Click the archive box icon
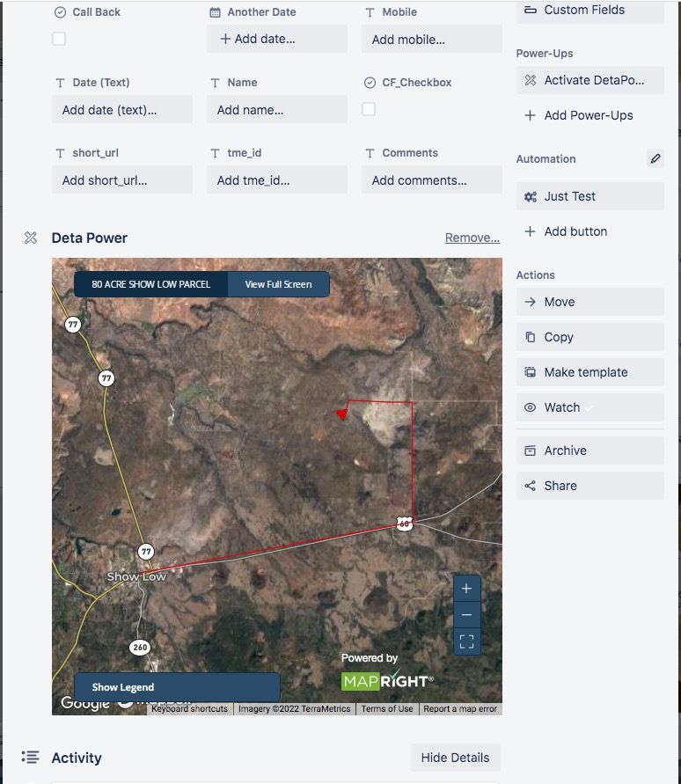 (x=530, y=451)
